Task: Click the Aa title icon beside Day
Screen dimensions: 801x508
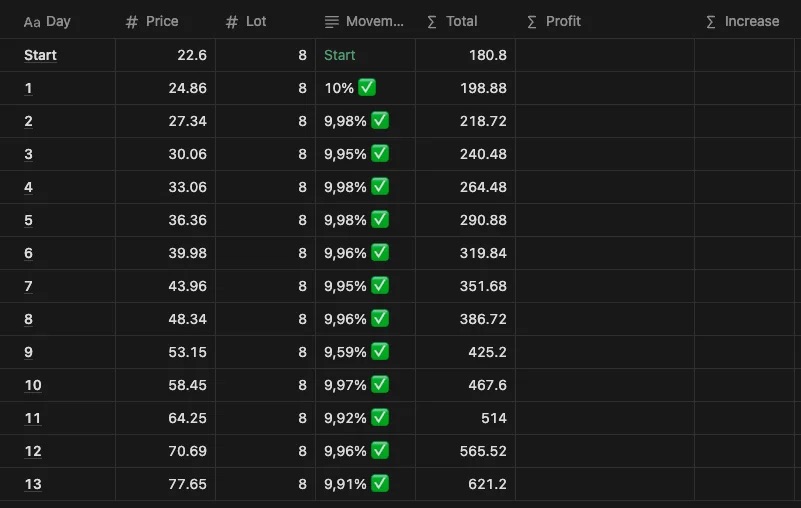Action: coord(32,22)
